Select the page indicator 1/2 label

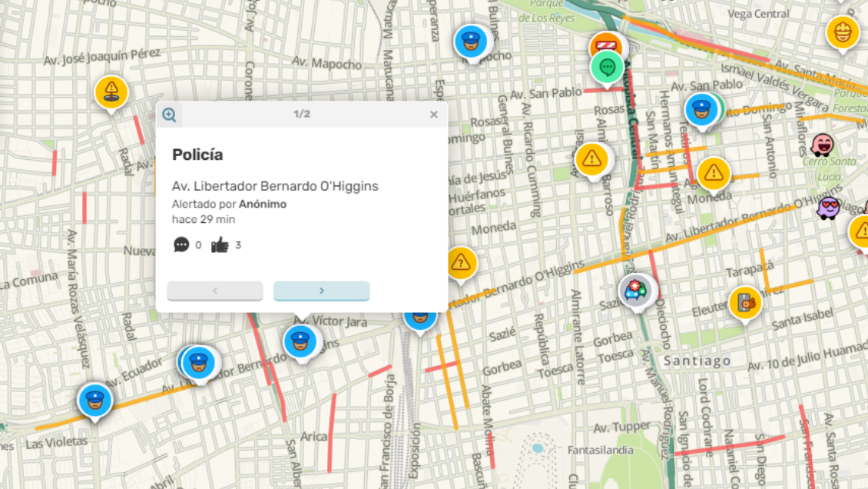click(x=301, y=114)
